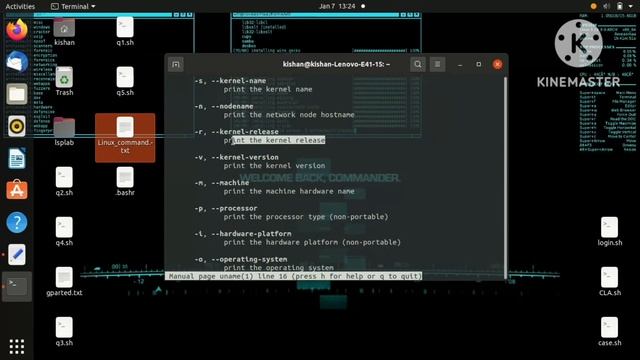Open the Terminal app menu

(73, 6)
